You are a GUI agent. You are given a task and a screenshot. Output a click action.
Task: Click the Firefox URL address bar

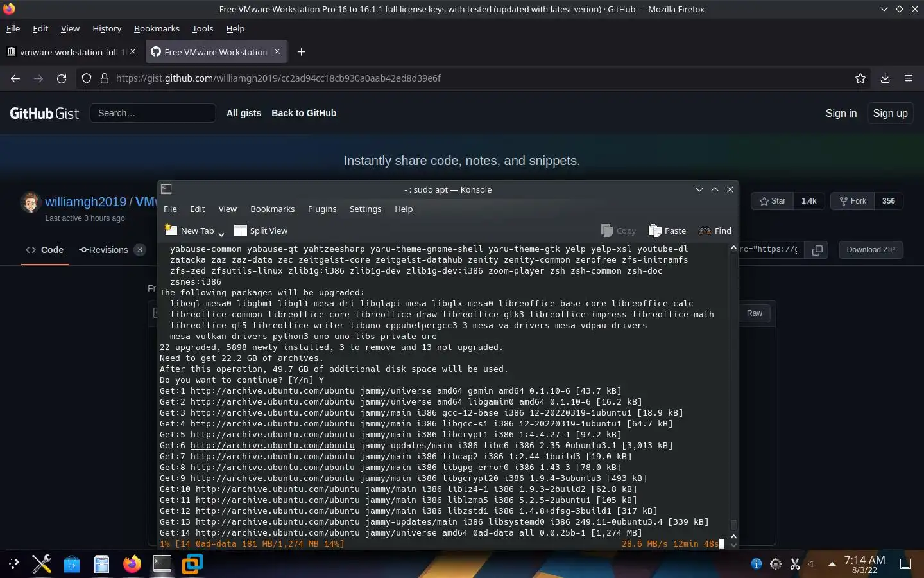475,78
